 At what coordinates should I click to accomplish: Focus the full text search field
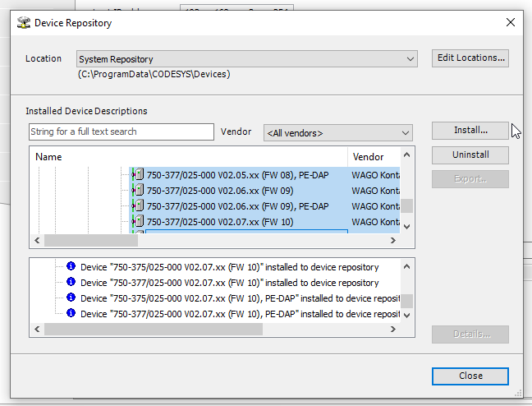click(x=122, y=131)
